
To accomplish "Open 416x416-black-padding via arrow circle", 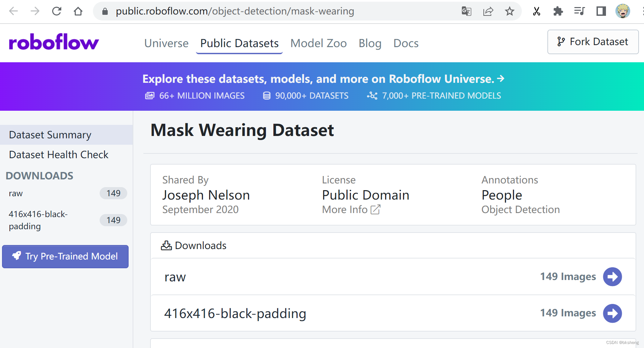I will pyautogui.click(x=612, y=313).
